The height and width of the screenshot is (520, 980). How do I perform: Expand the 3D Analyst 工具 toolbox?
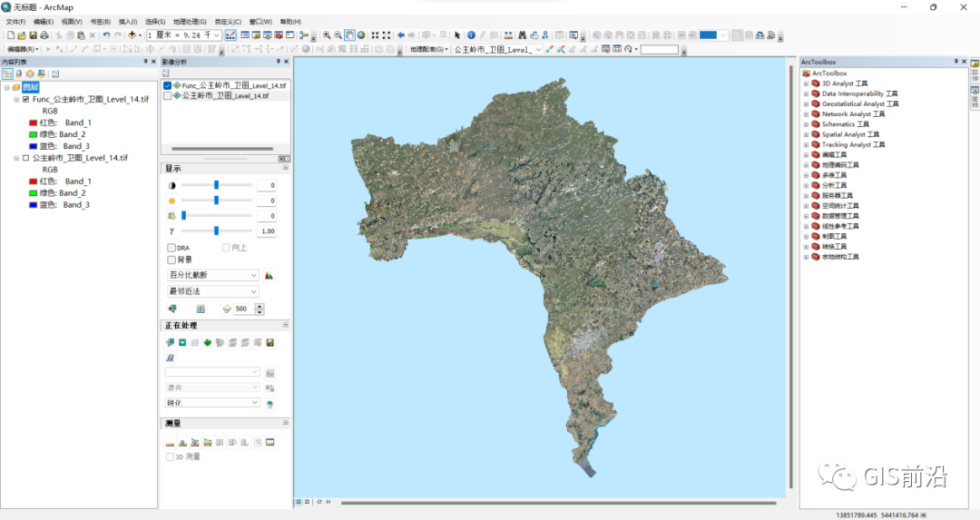pyautogui.click(x=806, y=83)
